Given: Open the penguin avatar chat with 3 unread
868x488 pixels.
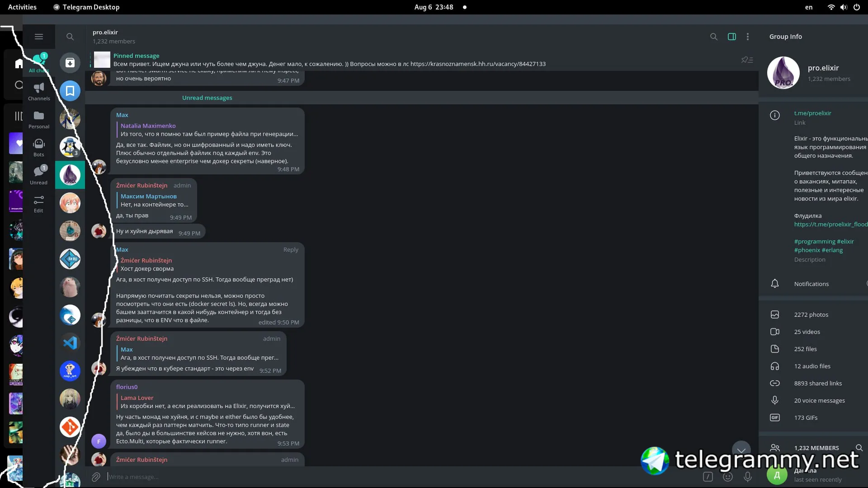Looking at the screenshot, I should click(x=70, y=147).
